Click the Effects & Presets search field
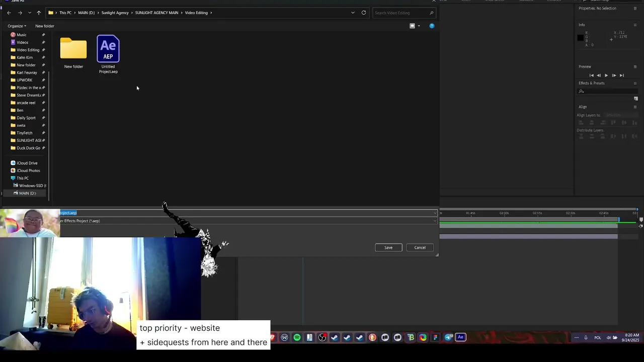The image size is (644, 362). [607, 91]
